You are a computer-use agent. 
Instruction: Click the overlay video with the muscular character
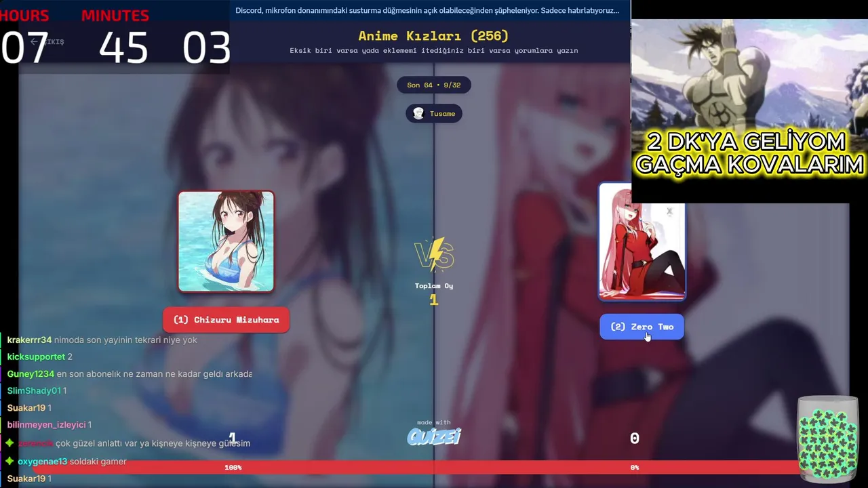749,102
